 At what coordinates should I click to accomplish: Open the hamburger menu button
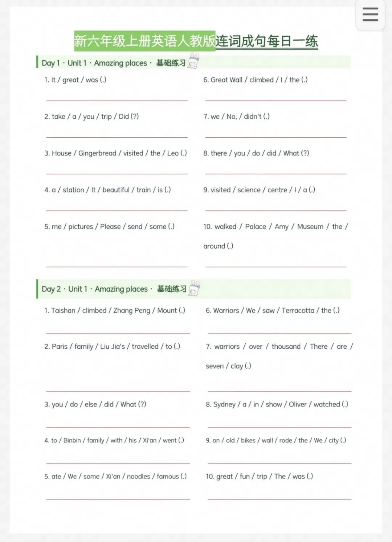coord(370,15)
